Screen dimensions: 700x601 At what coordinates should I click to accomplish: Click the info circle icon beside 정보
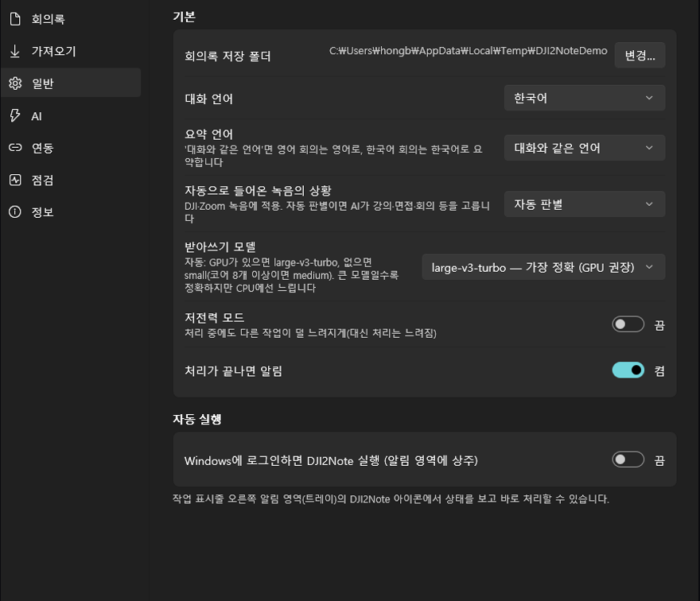(x=15, y=212)
